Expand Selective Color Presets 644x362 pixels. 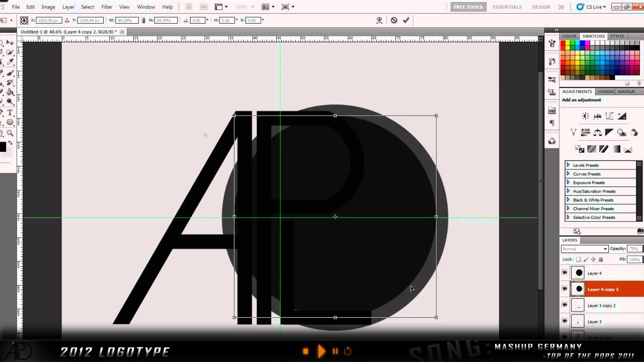pos(568,217)
